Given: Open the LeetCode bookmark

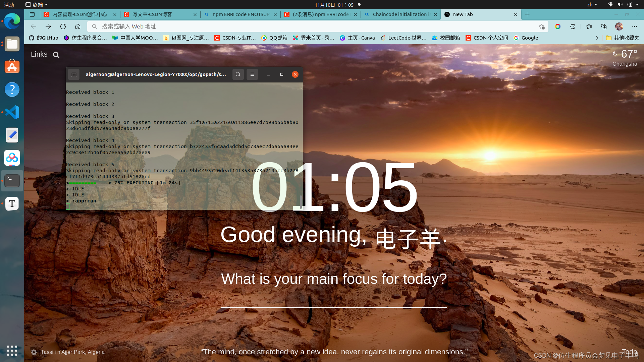Looking at the screenshot, I should coord(404,38).
